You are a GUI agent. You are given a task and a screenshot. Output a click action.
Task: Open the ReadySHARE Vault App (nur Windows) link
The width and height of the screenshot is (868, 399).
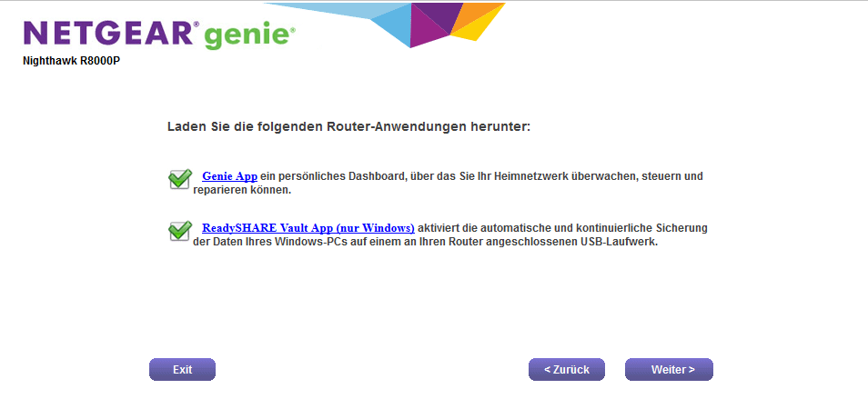[x=308, y=228]
